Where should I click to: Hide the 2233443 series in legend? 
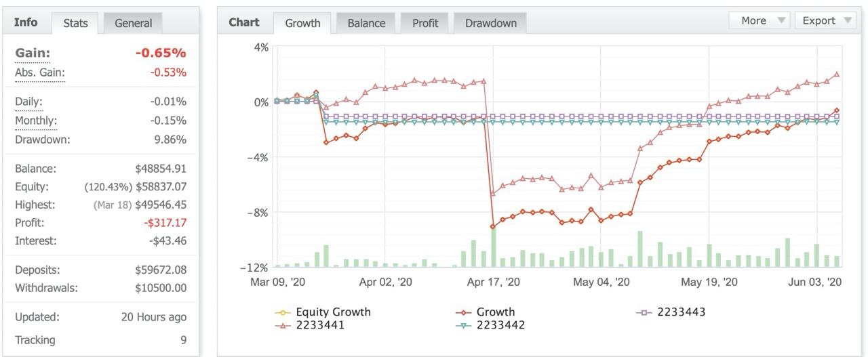click(x=672, y=312)
